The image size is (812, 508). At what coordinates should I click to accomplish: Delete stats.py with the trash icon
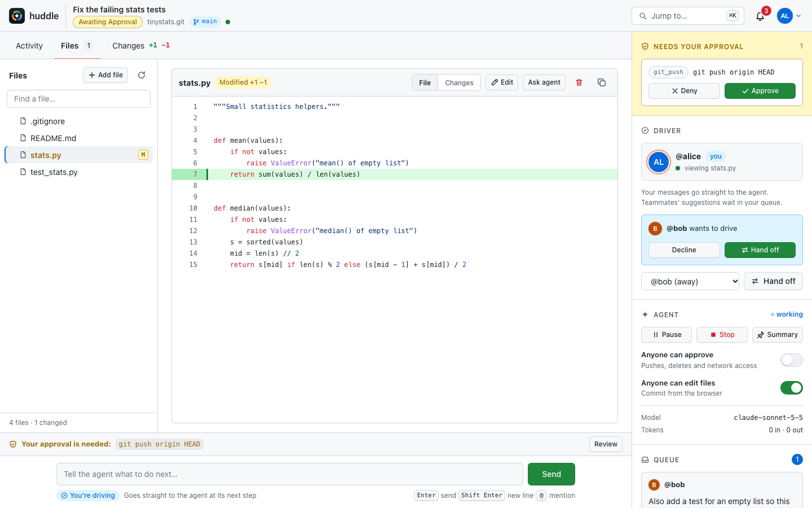pos(579,82)
